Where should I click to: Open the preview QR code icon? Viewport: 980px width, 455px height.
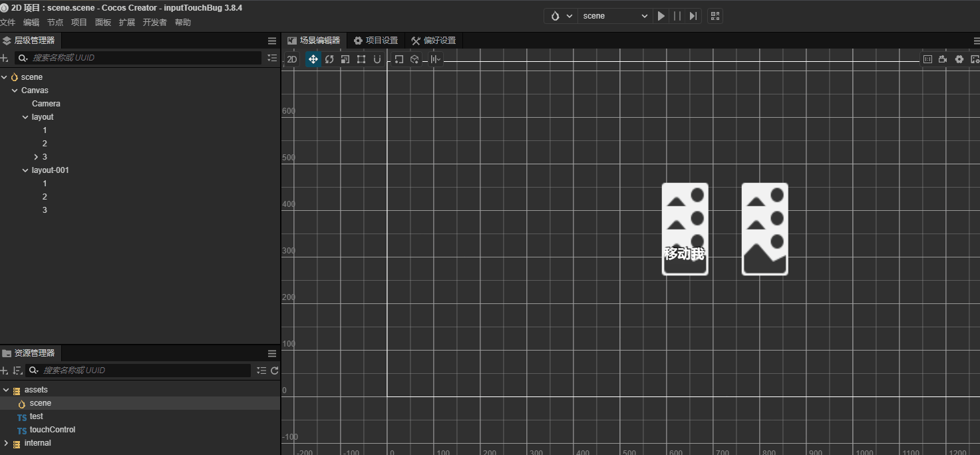coord(715,16)
